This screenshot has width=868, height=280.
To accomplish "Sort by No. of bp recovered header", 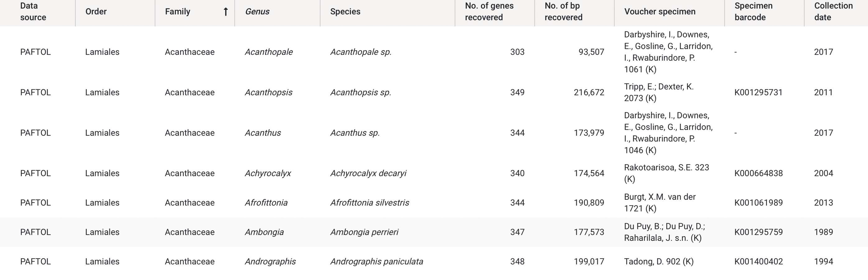I will point(563,12).
